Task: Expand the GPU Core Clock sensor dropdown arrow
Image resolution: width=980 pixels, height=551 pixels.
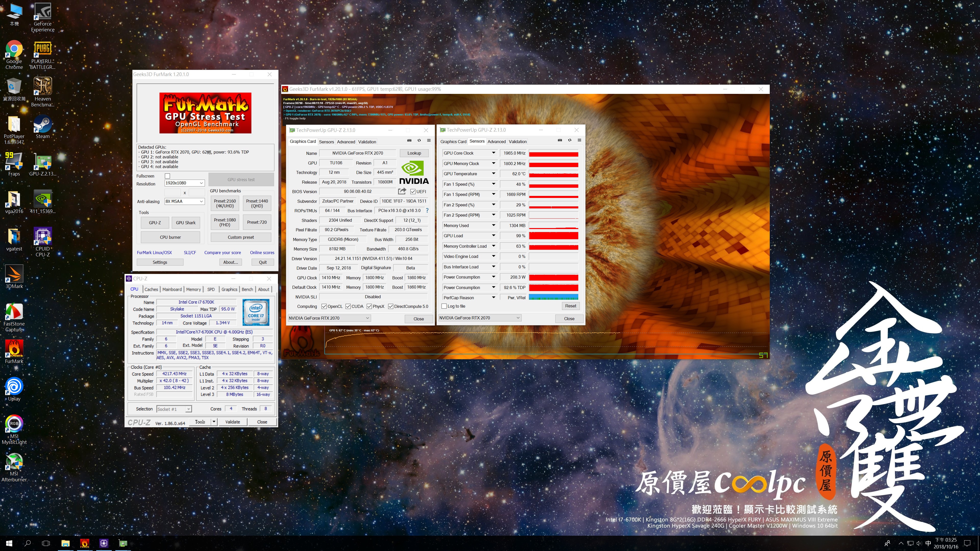Action: point(493,153)
